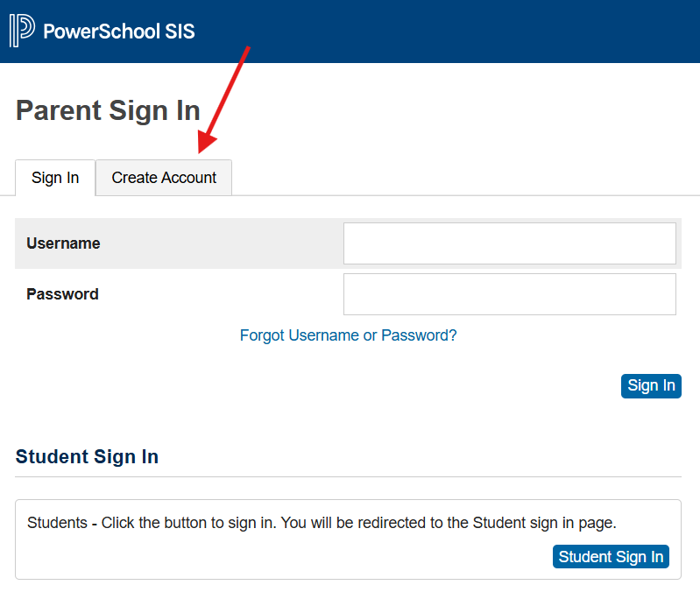Open the Forgot Username or Password link
This screenshot has width=700, height=599.
tap(348, 335)
